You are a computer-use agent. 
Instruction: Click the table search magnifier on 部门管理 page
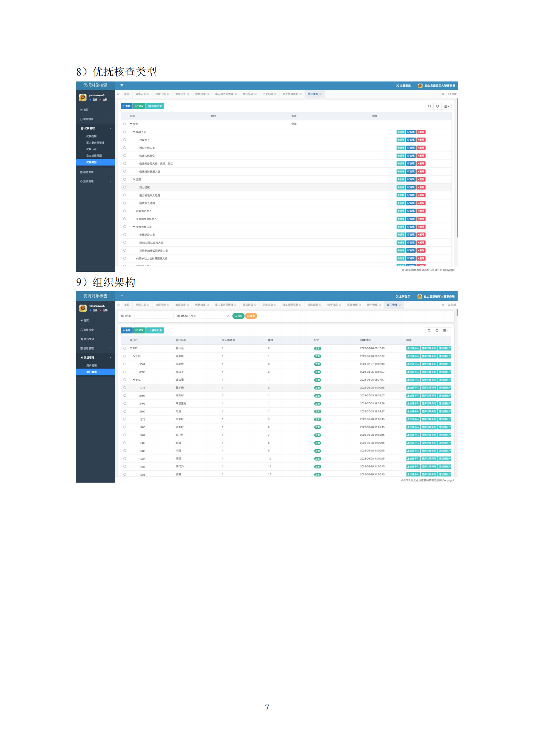click(x=429, y=331)
